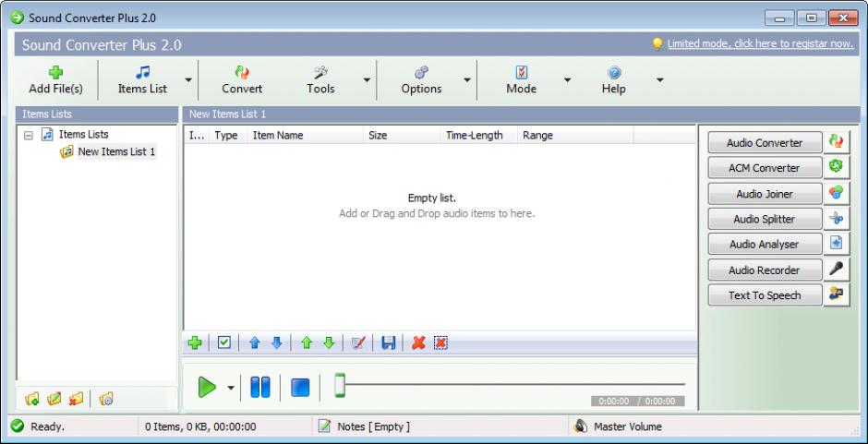The image size is (868, 444).
Task: Toggle the check items checkbox icon
Action: [x=223, y=343]
